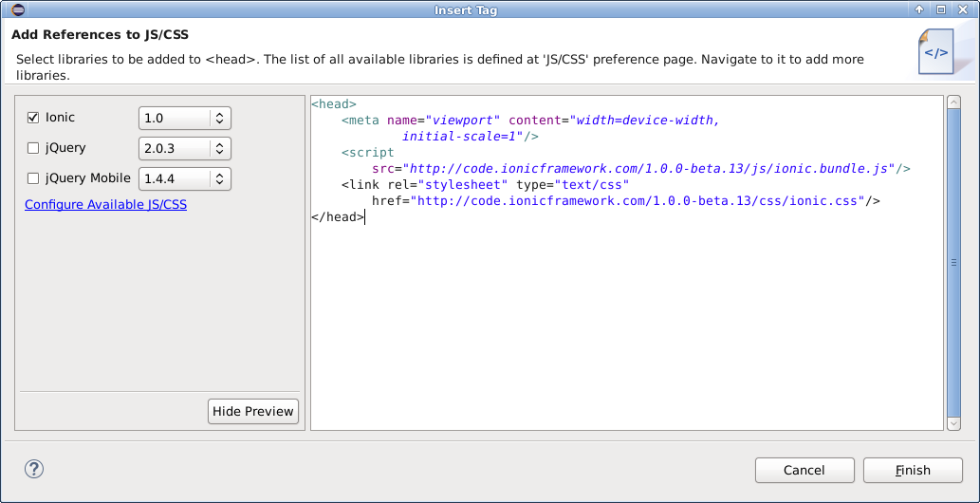Image resolution: width=980 pixels, height=503 pixels.
Task: Click the meta viewport line in preview
Action: [530, 121]
